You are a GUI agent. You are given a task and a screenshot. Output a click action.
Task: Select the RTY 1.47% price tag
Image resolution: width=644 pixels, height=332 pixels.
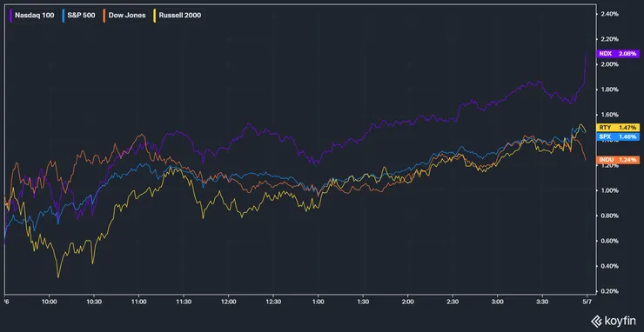[x=617, y=128]
